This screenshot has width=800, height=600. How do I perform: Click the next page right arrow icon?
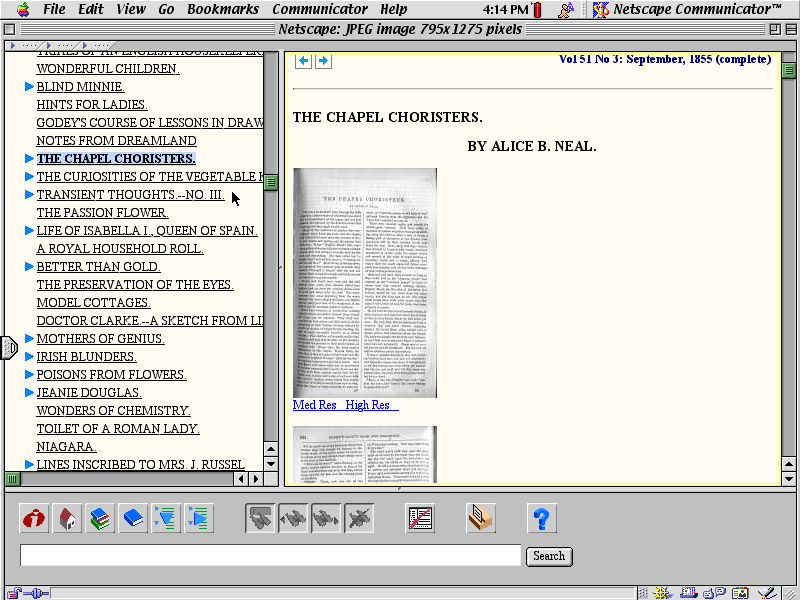click(322, 61)
